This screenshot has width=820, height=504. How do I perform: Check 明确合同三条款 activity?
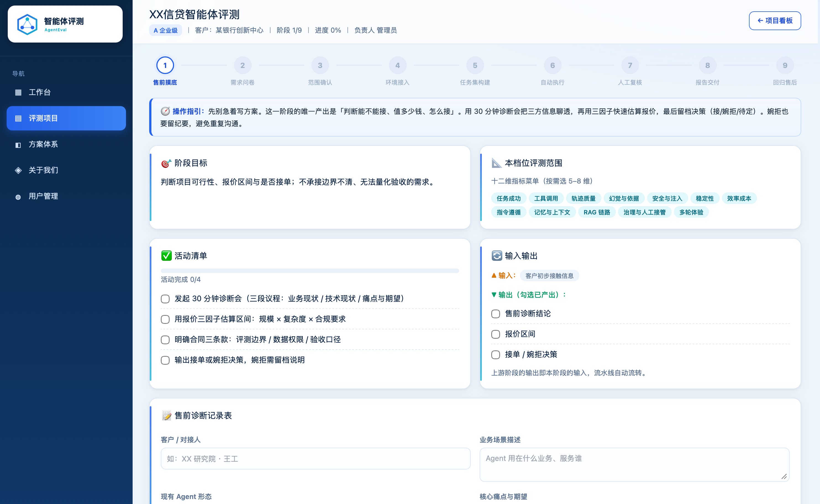(x=165, y=340)
